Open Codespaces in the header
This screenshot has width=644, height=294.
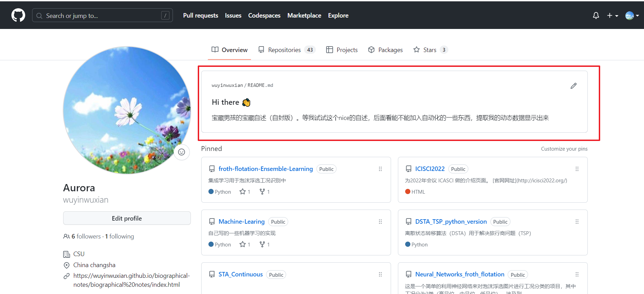pos(264,16)
